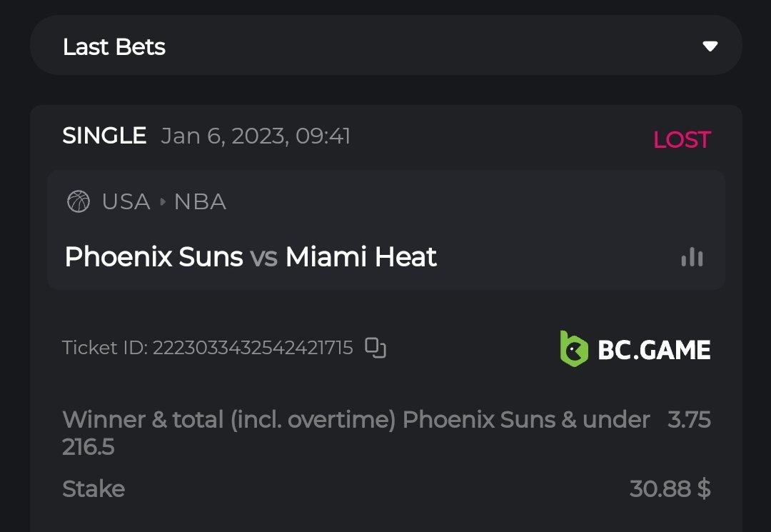
Task: Click the BC.GAME brand name text
Action: [654, 350]
